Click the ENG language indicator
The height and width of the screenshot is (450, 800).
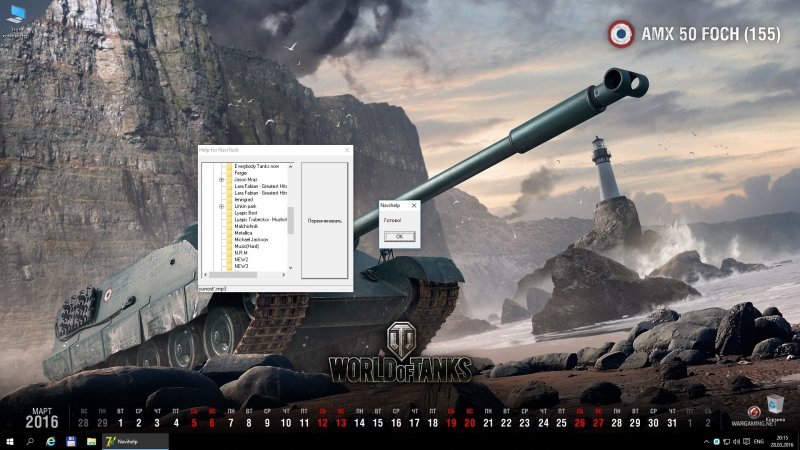pos(759,441)
